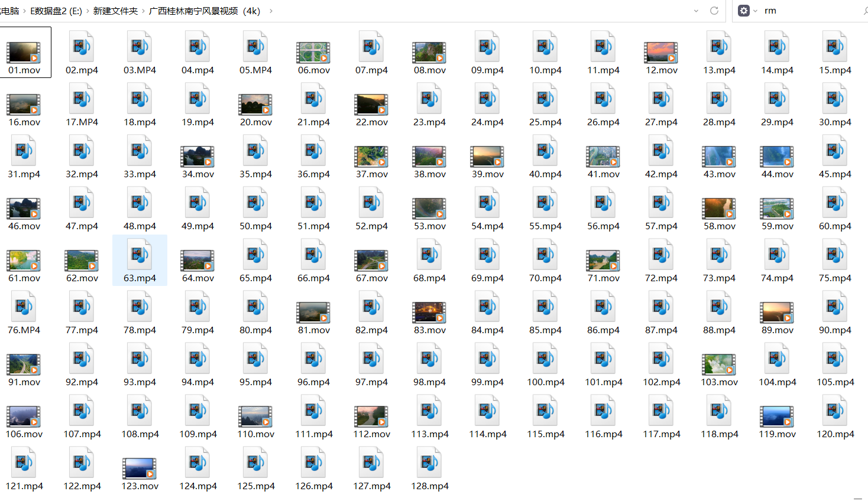Viewport: 868px width, 501px height.
Task: Expand the search options dropdown arrow
Action: 755,11
